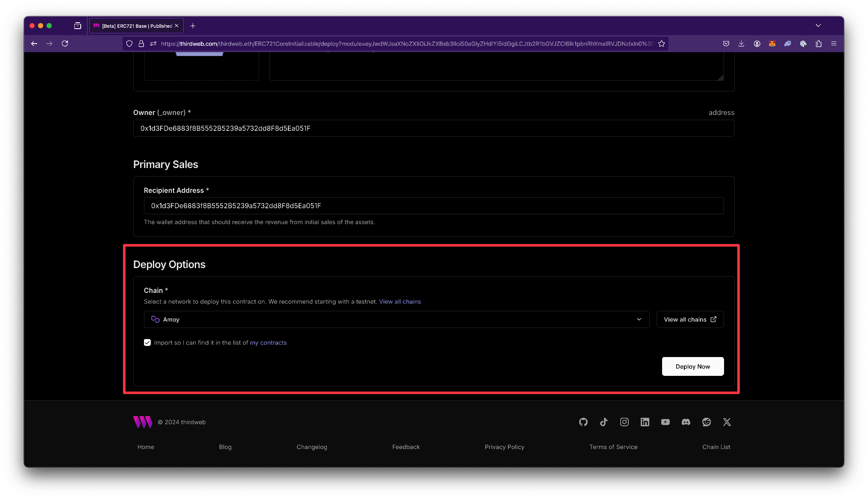Expand the Firefox application menu

pyautogui.click(x=833, y=43)
